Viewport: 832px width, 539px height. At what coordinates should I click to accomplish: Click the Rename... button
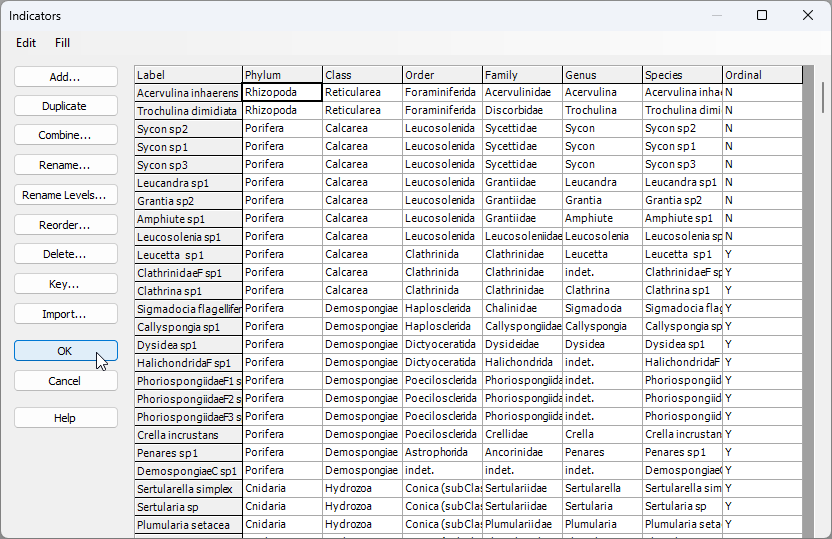tap(65, 165)
